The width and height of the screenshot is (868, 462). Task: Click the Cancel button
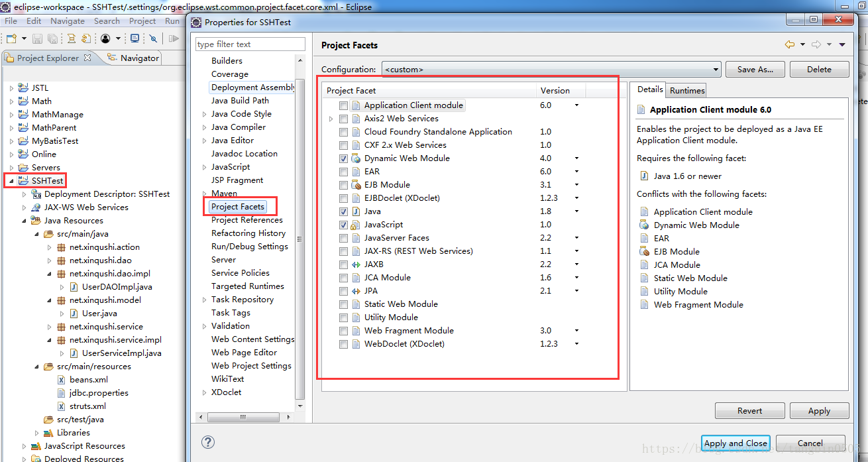pos(810,443)
